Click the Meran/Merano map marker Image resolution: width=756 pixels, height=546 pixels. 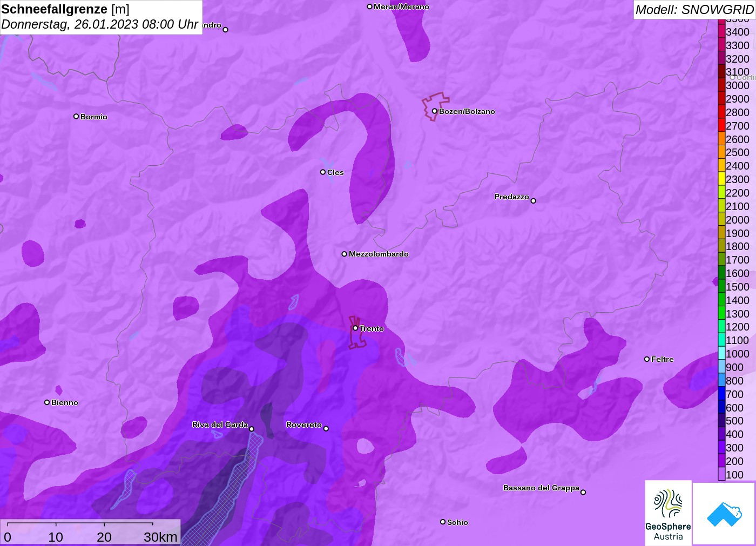369,6
